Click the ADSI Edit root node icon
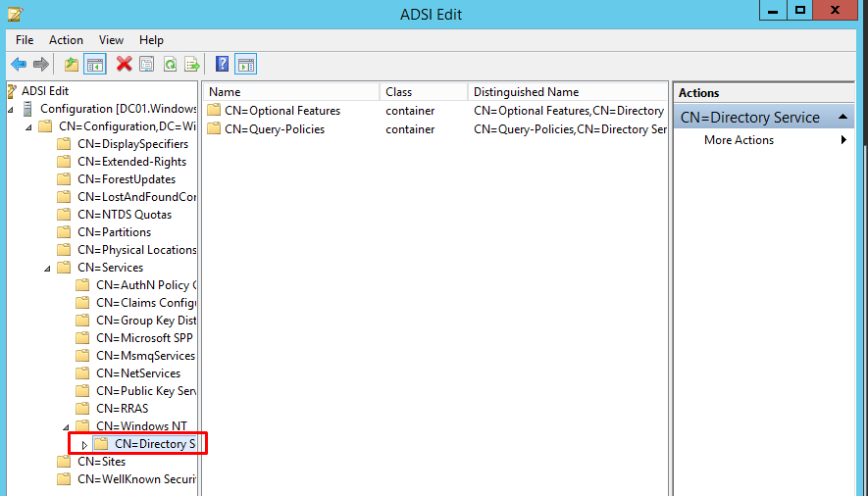The width and height of the screenshot is (868, 496). point(12,91)
